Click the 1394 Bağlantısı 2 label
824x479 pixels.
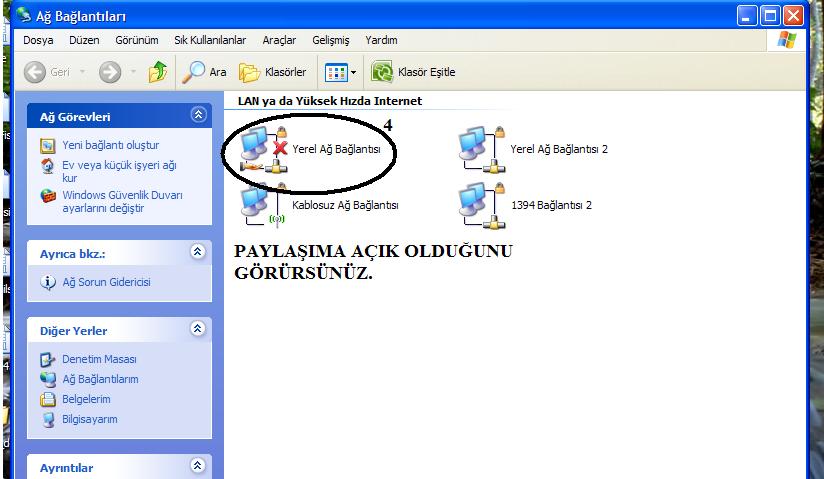click(x=551, y=205)
